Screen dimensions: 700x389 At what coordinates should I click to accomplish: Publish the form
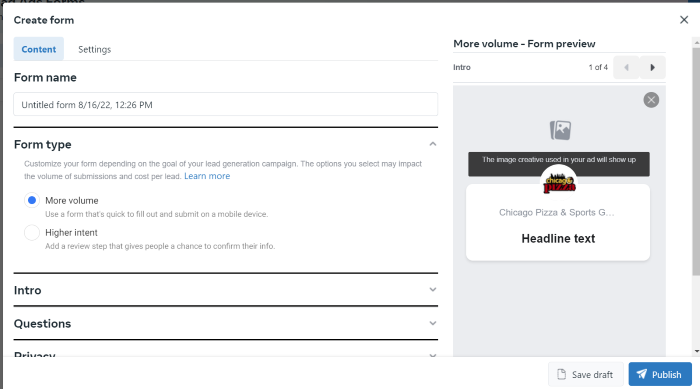click(x=660, y=374)
